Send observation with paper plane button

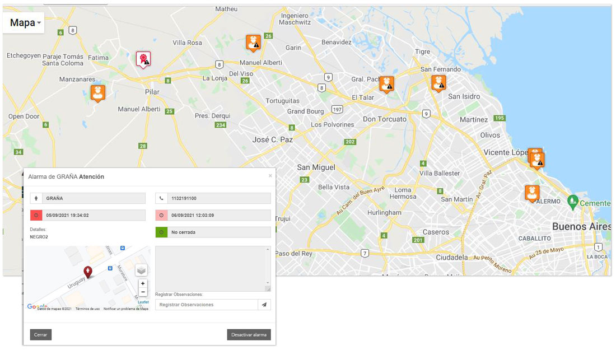[264, 305]
